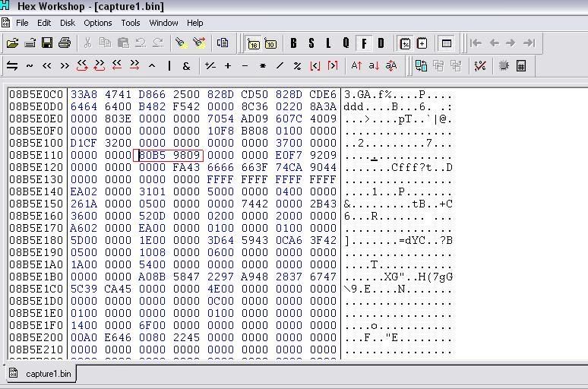Select Short (S) data type
The image size is (588, 389).
click(311, 43)
